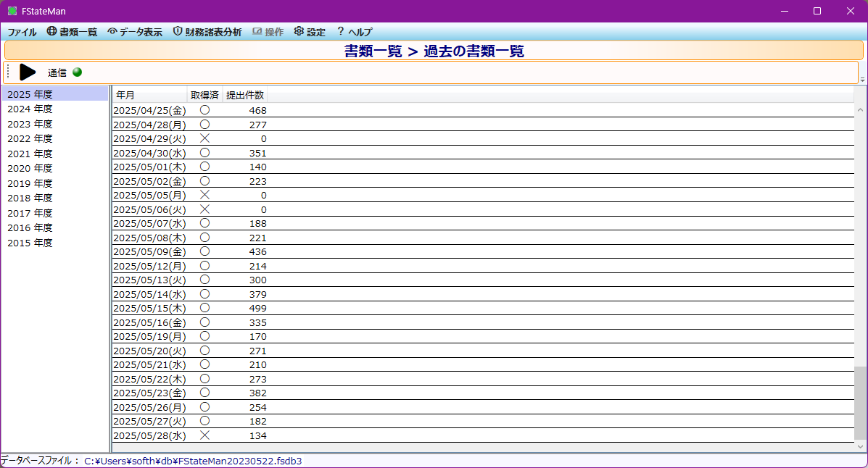Image resolution: width=868 pixels, height=468 pixels.
Task: Click the circle mark for 2025/04/25(金)
Action: [x=204, y=110]
